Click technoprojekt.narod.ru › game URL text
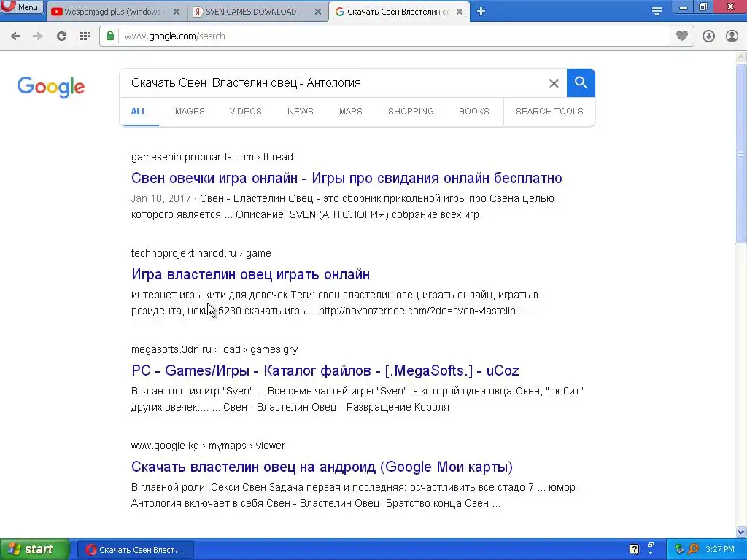Viewport: 747px width, 560px height. point(201,253)
